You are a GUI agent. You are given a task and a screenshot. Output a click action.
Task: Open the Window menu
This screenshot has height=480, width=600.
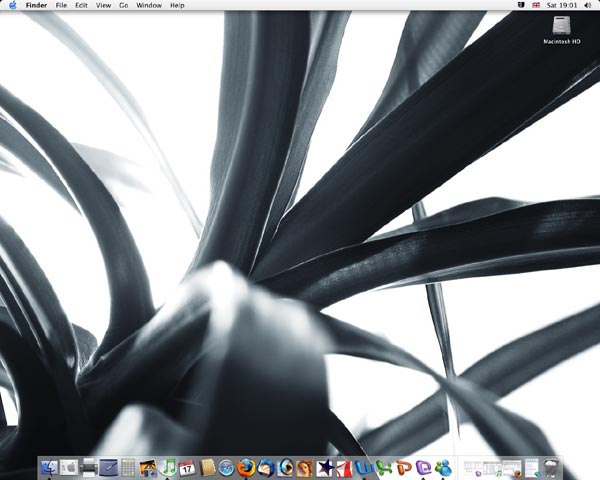149,5
